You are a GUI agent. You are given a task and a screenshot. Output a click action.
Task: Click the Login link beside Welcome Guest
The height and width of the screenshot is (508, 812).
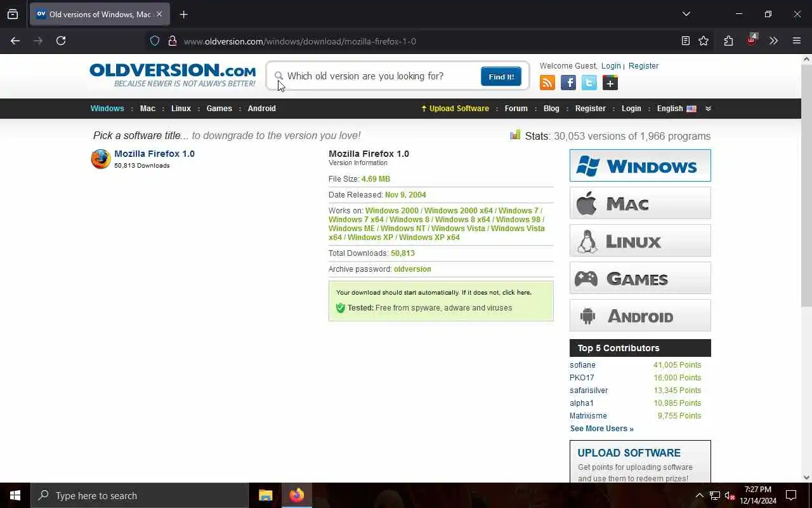click(611, 66)
